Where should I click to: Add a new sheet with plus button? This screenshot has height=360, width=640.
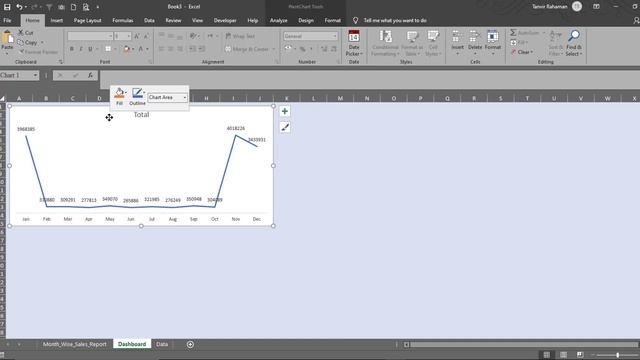tap(190, 344)
